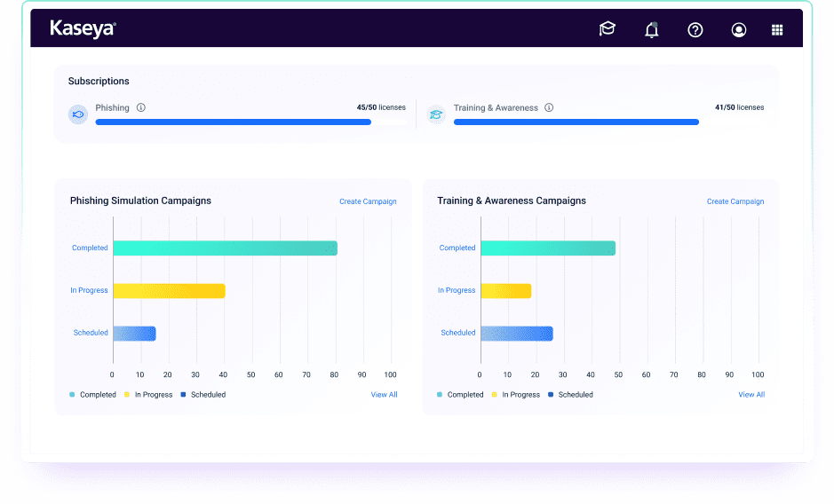Click the Training & Awareness licenses progress bar
The height and width of the screenshot is (504, 834).
click(608, 122)
